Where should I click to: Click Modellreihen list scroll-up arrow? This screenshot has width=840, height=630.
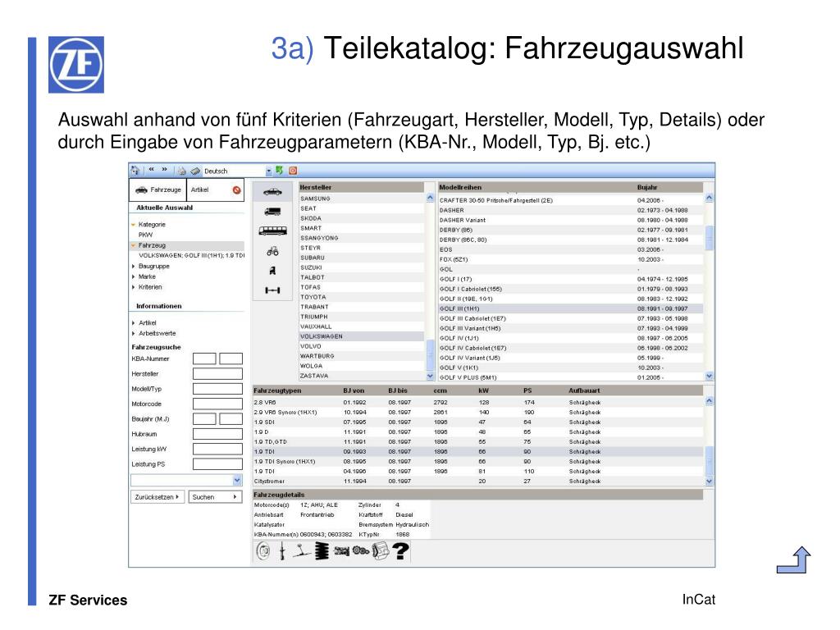[x=710, y=198]
